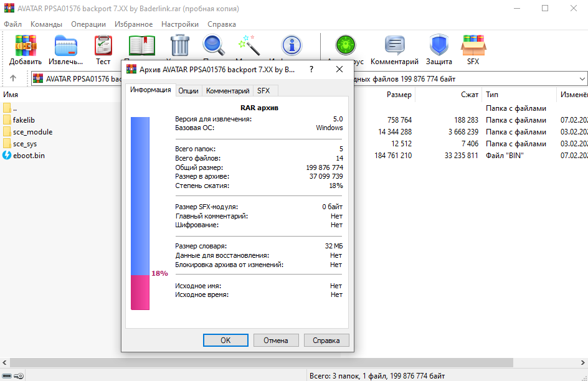Select the eboot.bin file name
The image size is (588, 381).
pos(29,156)
